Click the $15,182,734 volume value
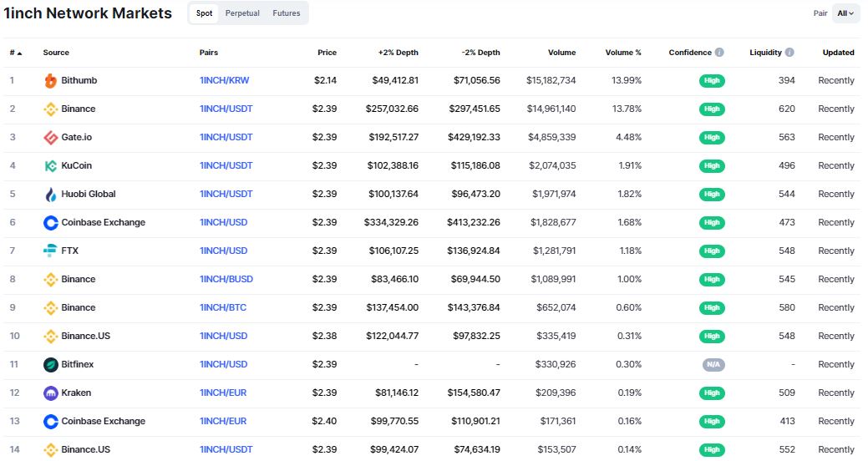The height and width of the screenshot is (461, 868). pyautogui.click(x=551, y=80)
